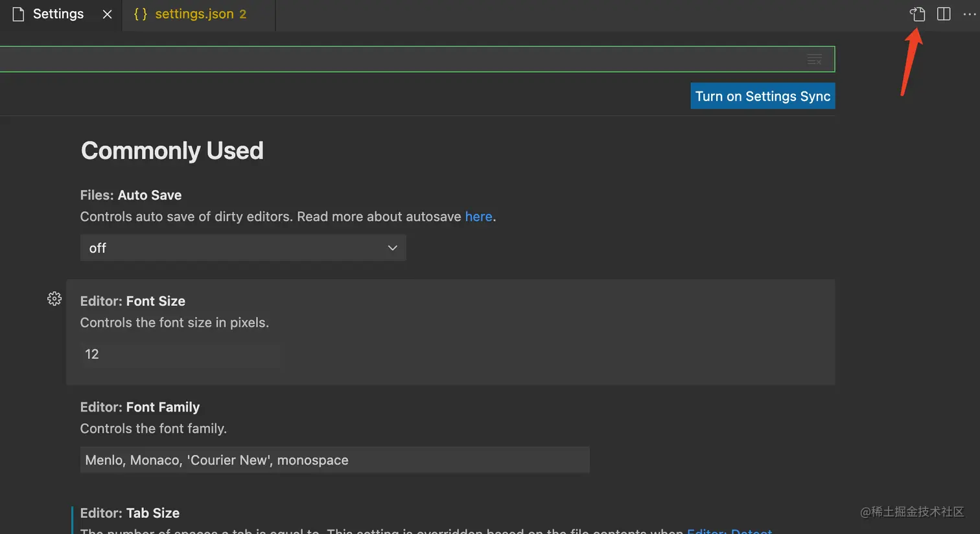
Task: Select the Editor: Tab Size setting title
Action: click(x=130, y=513)
